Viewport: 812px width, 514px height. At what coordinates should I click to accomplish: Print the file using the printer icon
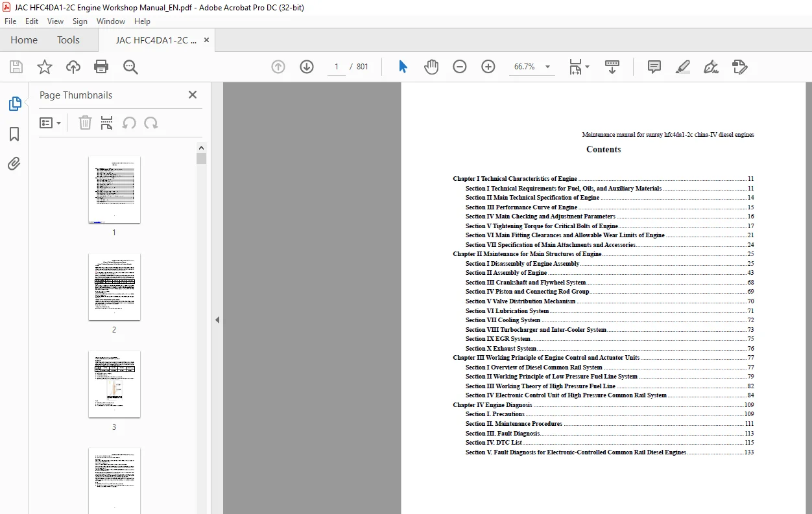(101, 67)
